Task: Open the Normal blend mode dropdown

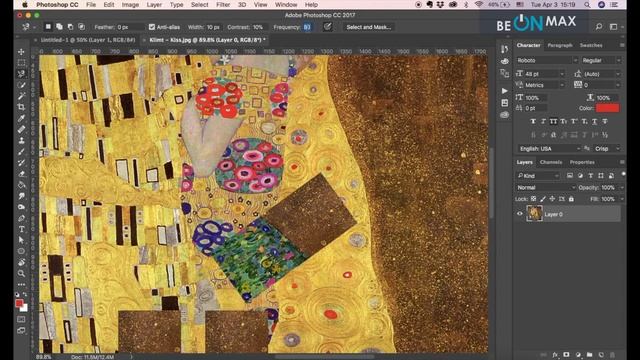Action: tap(546, 187)
